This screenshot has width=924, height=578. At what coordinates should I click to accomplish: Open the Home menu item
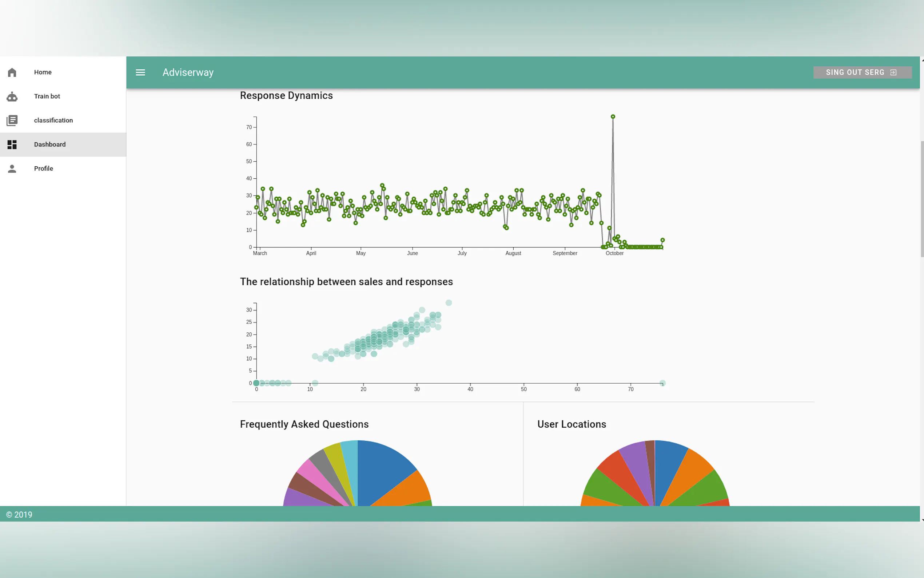[x=43, y=72]
